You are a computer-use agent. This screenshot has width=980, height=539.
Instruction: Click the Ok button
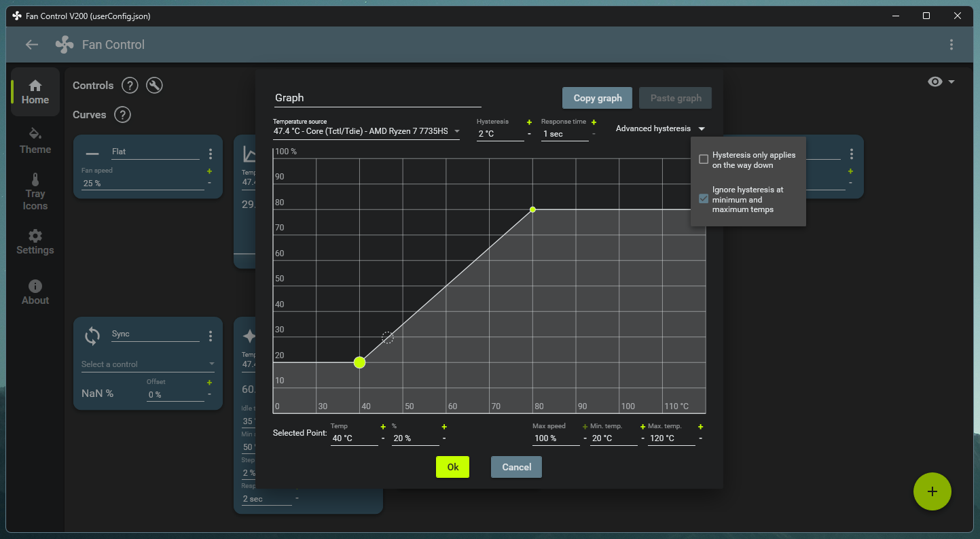click(452, 467)
